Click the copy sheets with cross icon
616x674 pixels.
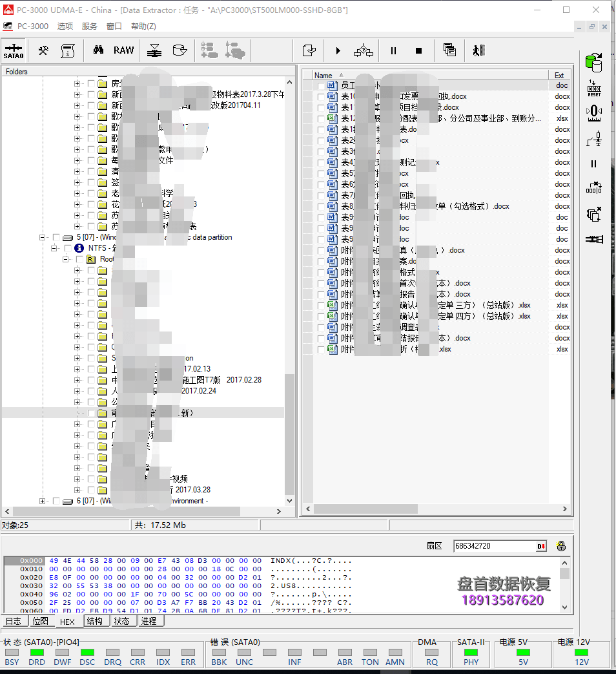click(594, 214)
